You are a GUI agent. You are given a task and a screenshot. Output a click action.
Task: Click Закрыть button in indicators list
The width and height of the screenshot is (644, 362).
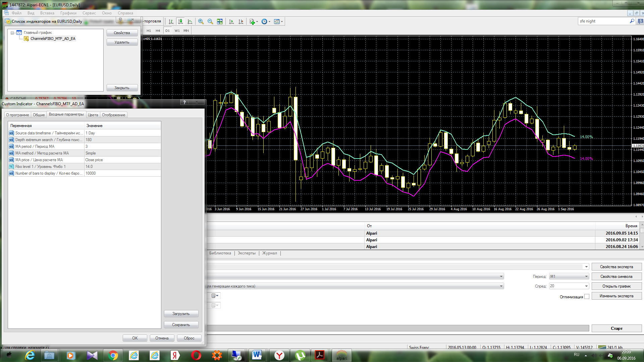coord(122,88)
